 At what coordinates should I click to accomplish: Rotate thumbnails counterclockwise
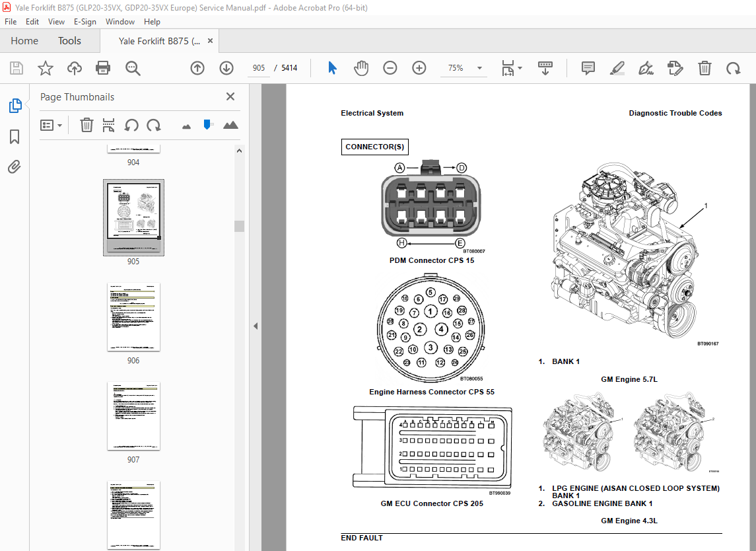[x=131, y=126]
